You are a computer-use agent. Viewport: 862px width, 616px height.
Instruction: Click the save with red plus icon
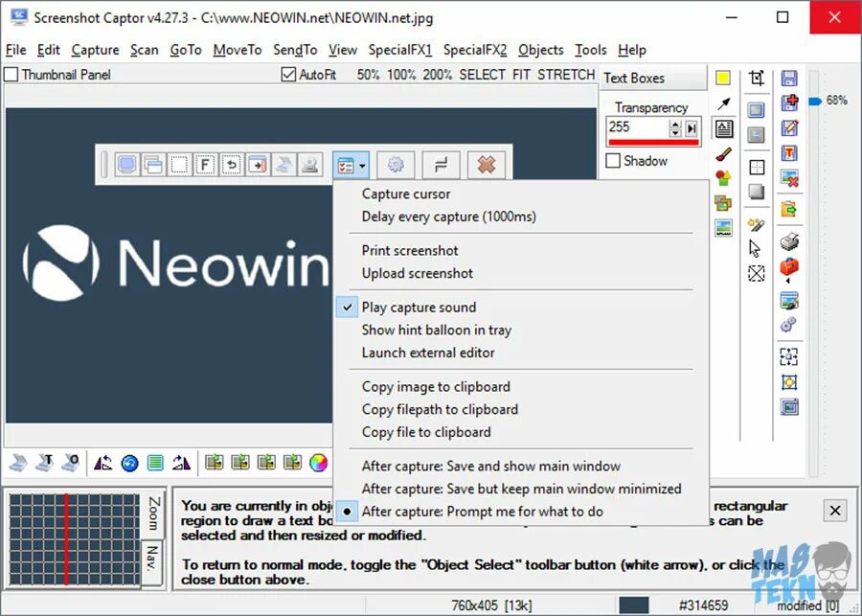point(789,103)
